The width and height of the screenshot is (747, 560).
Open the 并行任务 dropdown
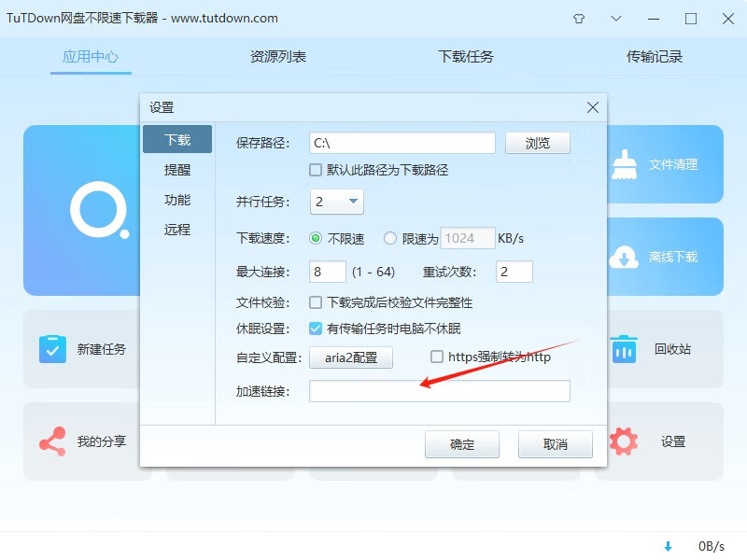(337, 202)
